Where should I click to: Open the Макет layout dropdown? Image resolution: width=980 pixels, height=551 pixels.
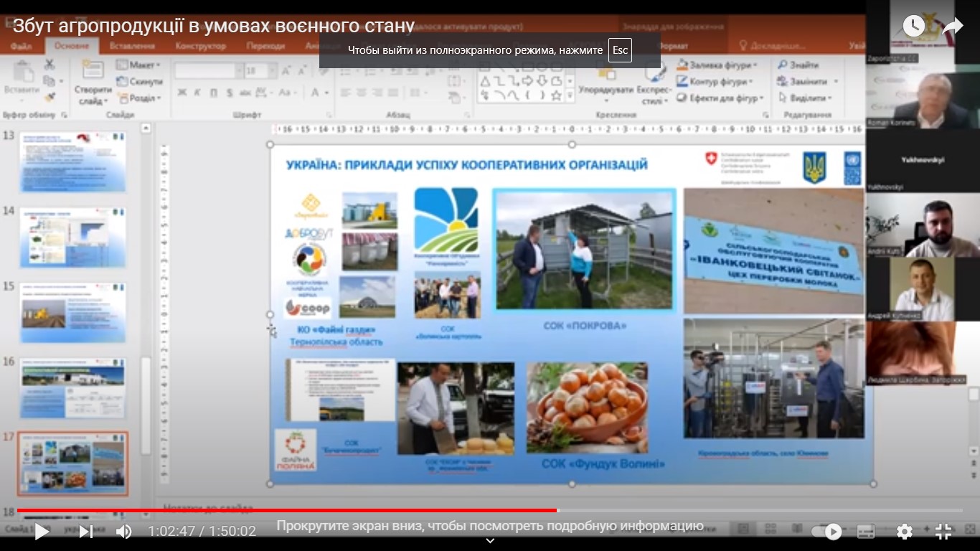(x=139, y=65)
